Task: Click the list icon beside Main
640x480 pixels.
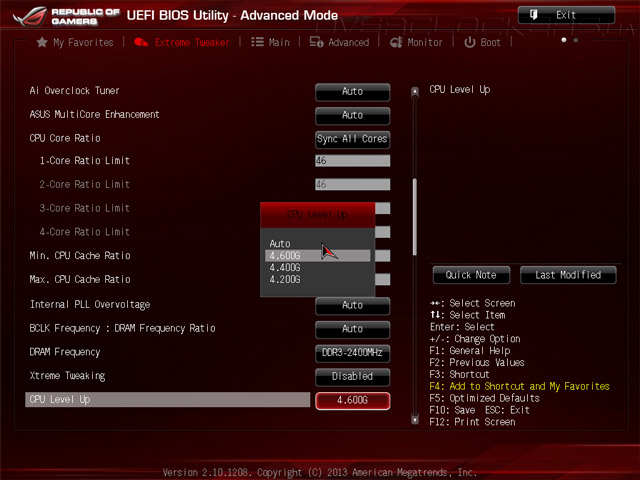Action: 257,42
